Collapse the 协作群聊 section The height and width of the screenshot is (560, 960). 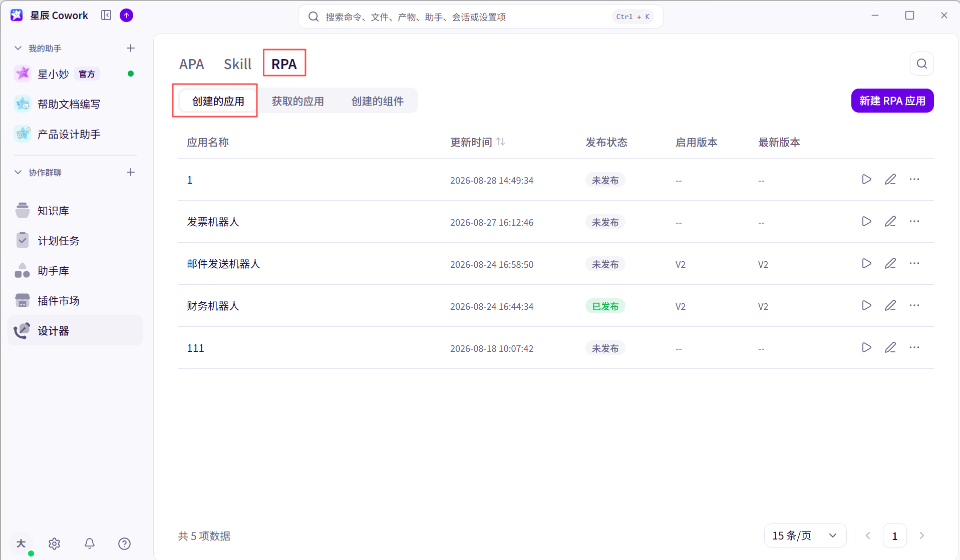click(x=18, y=172)
